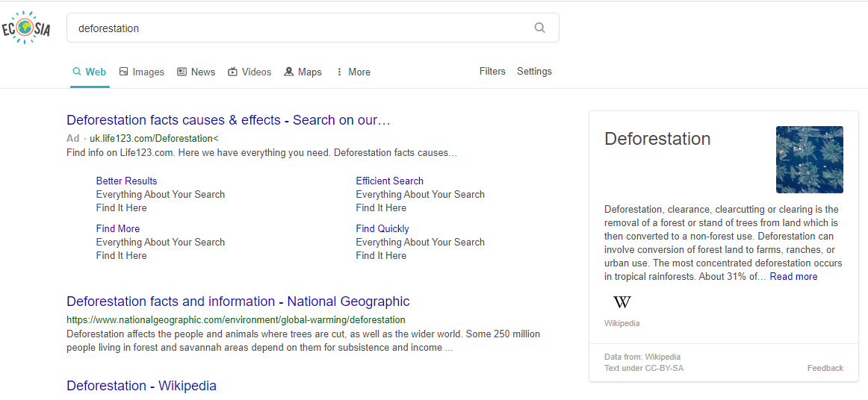This screenshot has width=868, height=400.
Task: Click the deforestation thumbnail in info panel
Action: (x=809, y=160)
